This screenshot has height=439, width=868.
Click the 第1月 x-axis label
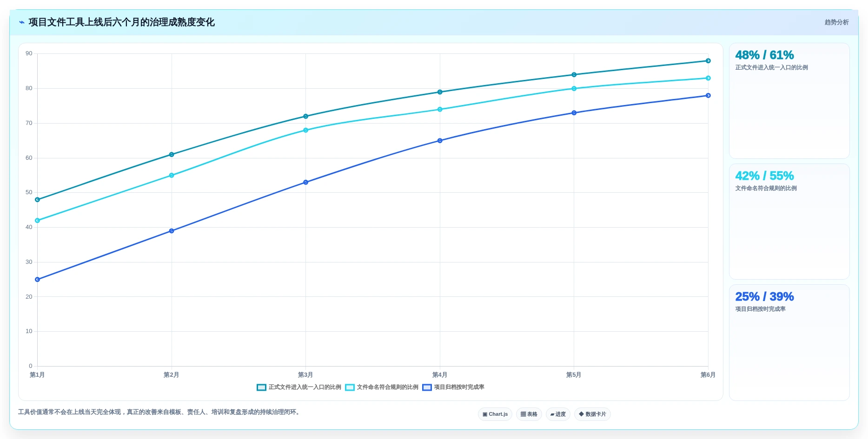click(x=37, y=375)
